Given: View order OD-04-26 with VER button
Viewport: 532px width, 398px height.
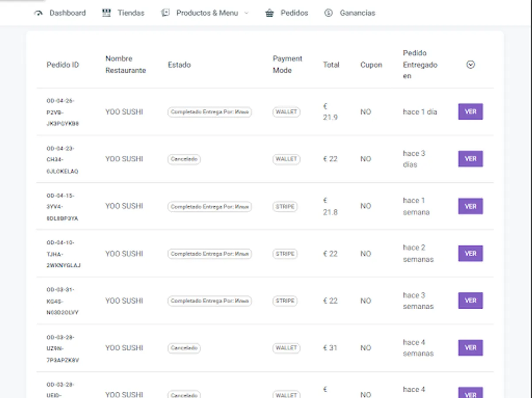Looking at the screenshot, I should [471, 112].
